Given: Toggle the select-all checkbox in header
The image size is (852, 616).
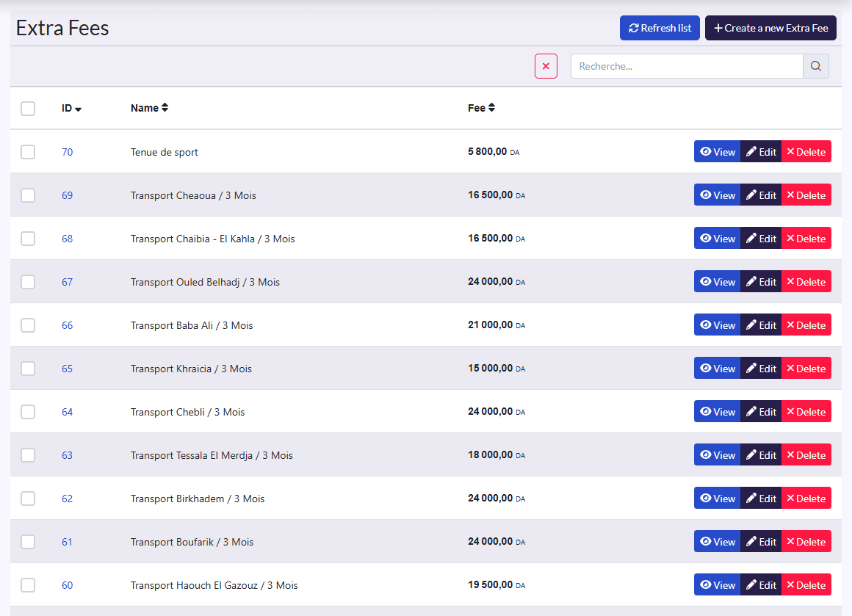Looking at the screenshot, I should pyautogui.click(x=28, y=108).
